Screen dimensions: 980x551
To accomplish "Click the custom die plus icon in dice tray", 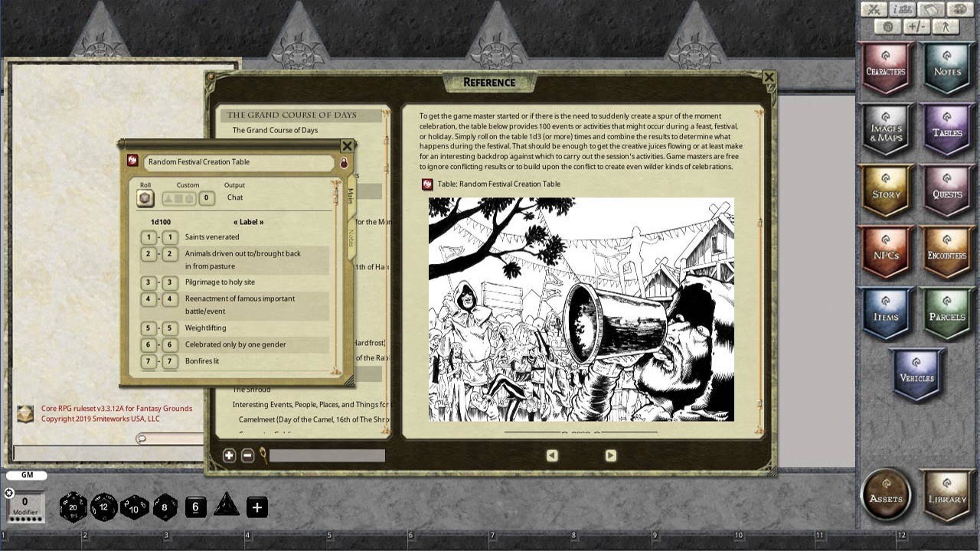I will (256, 506).
